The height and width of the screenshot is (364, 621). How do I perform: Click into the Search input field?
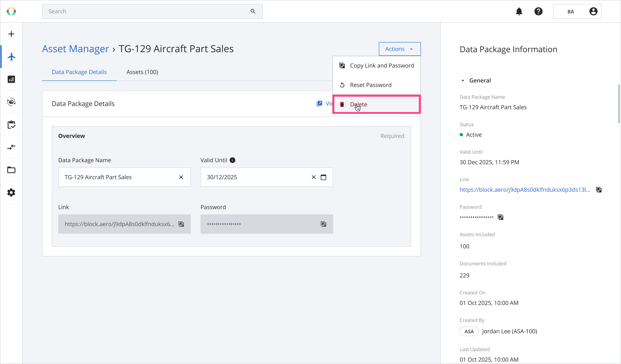click(x=148, y=11)
